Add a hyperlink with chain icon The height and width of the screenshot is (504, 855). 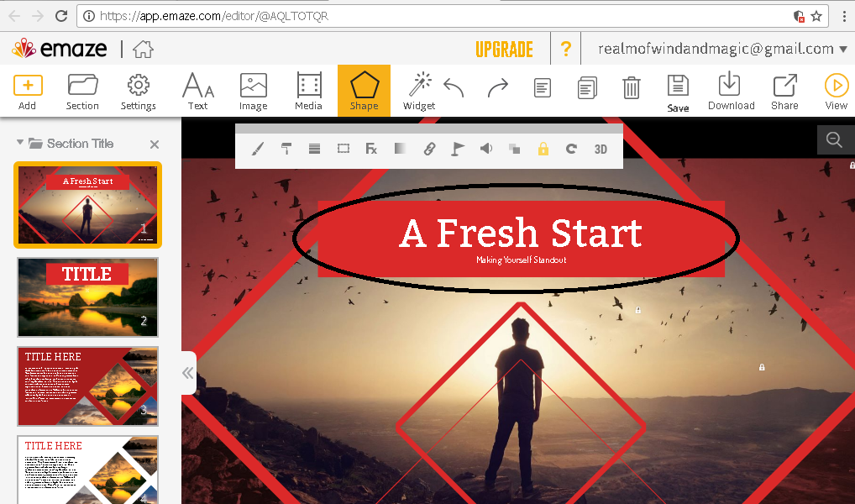pos(429,149)
